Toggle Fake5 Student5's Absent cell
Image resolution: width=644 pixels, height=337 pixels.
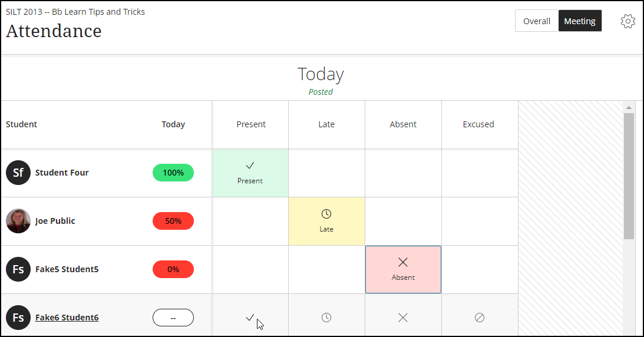403,269
